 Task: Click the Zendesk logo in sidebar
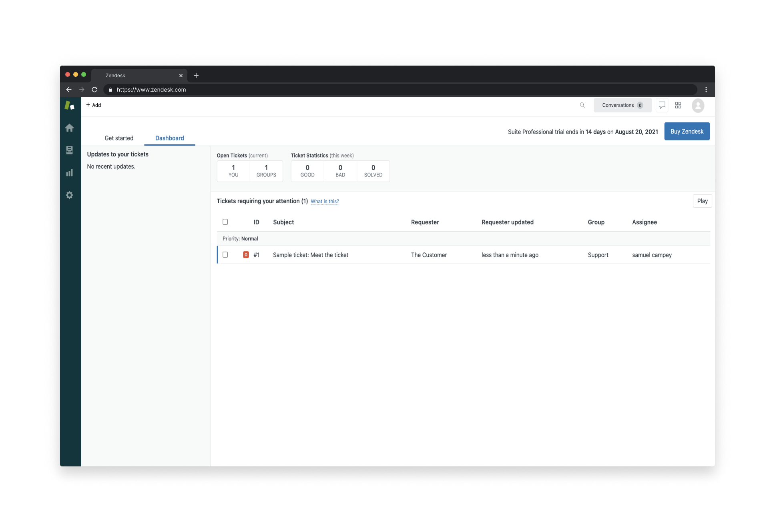click(x=70, y=105)
